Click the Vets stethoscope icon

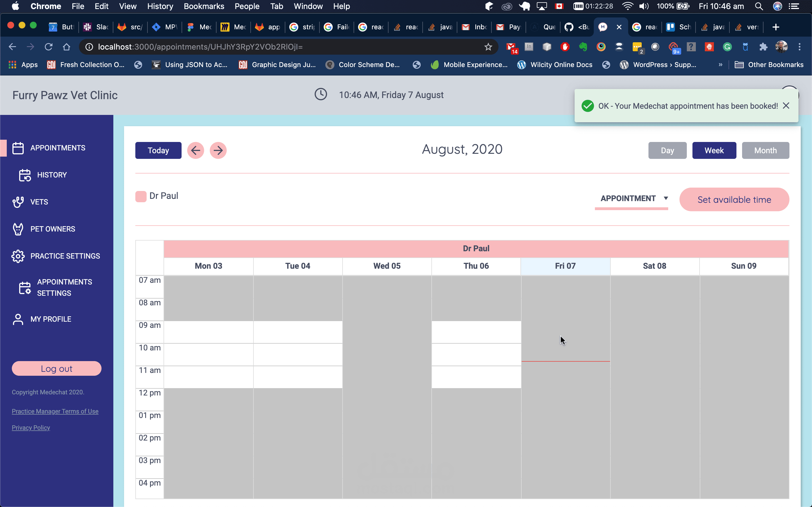(x=18, y=202)
